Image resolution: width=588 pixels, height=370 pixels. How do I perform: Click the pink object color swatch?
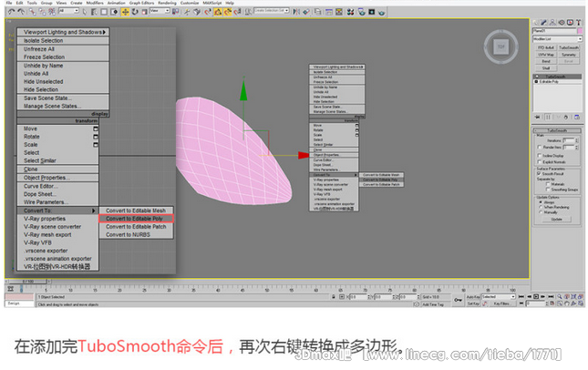tap(580, 31)
